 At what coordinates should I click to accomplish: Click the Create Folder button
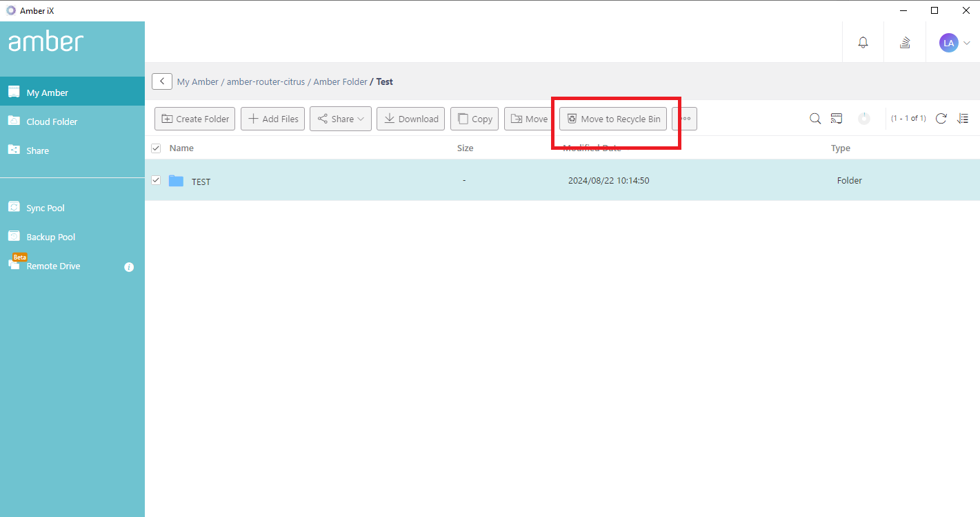pos(195,119)
